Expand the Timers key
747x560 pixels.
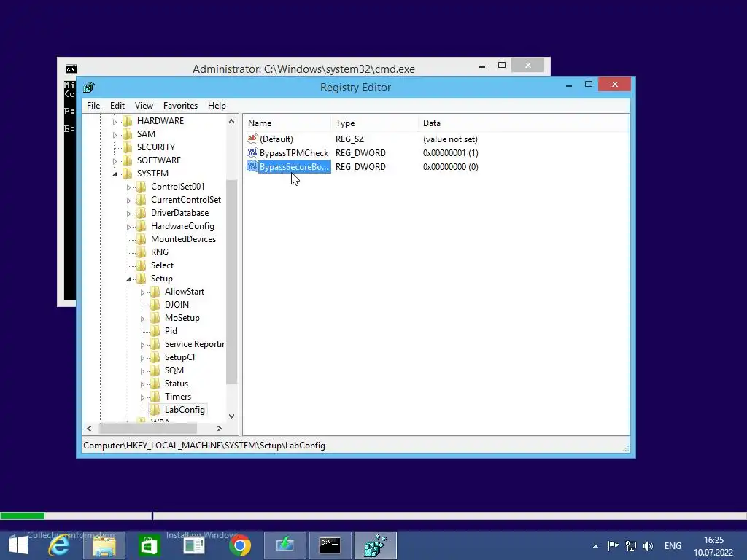[x=142, y=397]
